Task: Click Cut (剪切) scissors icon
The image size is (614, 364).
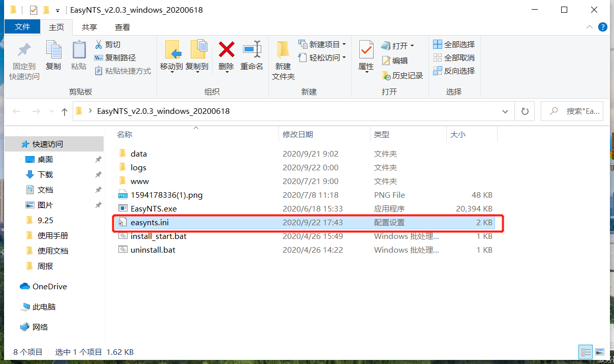Action: (x=99, y=45)
